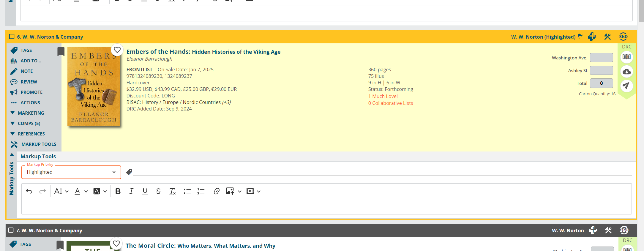Open DRC reader book icon for title 6

coord(626,57)
